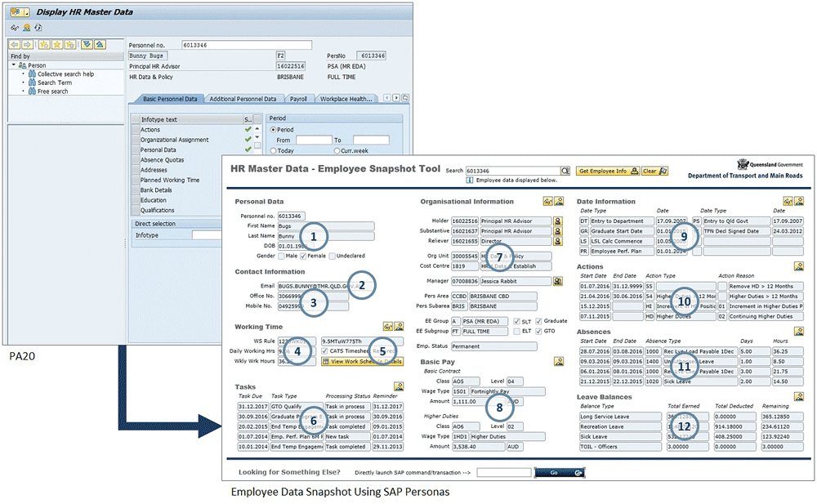Open the Substantive position person icon

tap(557, 231)
